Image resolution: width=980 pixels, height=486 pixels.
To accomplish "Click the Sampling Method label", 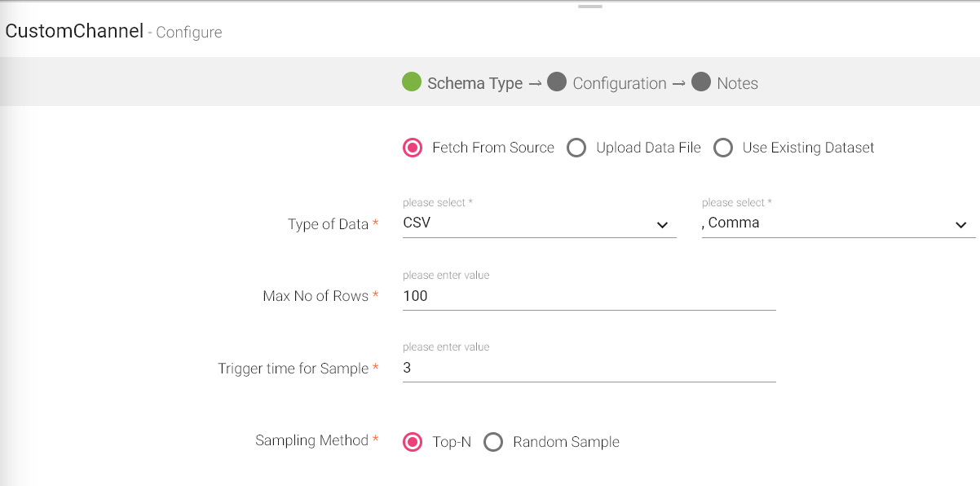I will (311, 440).
